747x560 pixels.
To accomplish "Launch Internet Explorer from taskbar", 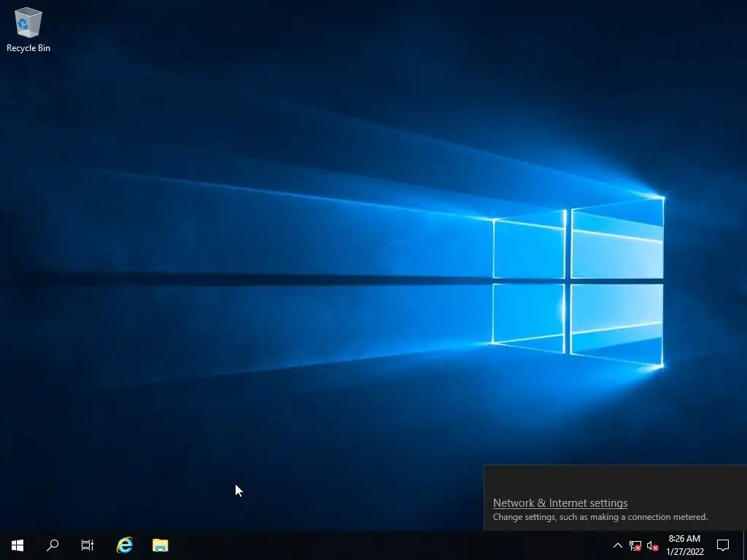I will point(125,545).
